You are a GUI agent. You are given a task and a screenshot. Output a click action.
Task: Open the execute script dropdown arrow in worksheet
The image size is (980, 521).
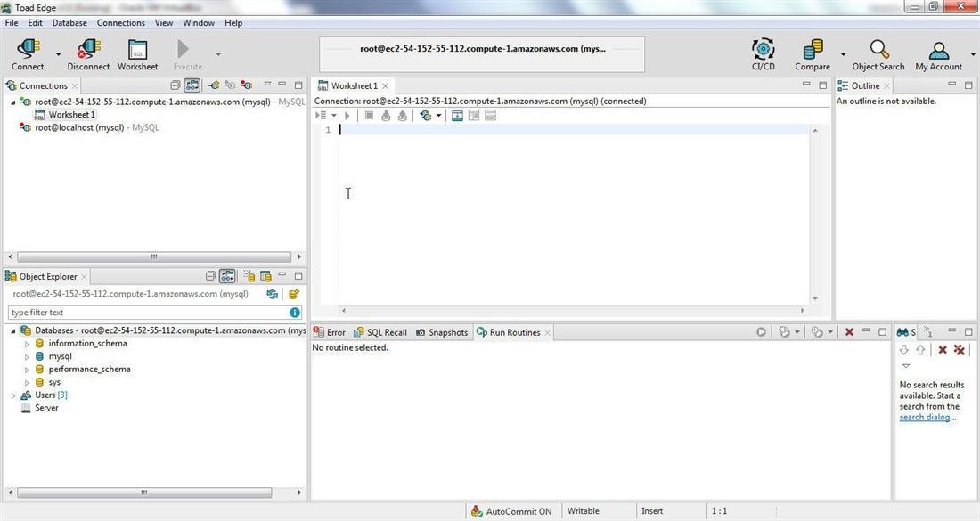pyautogui.click(x=334, y=115)
